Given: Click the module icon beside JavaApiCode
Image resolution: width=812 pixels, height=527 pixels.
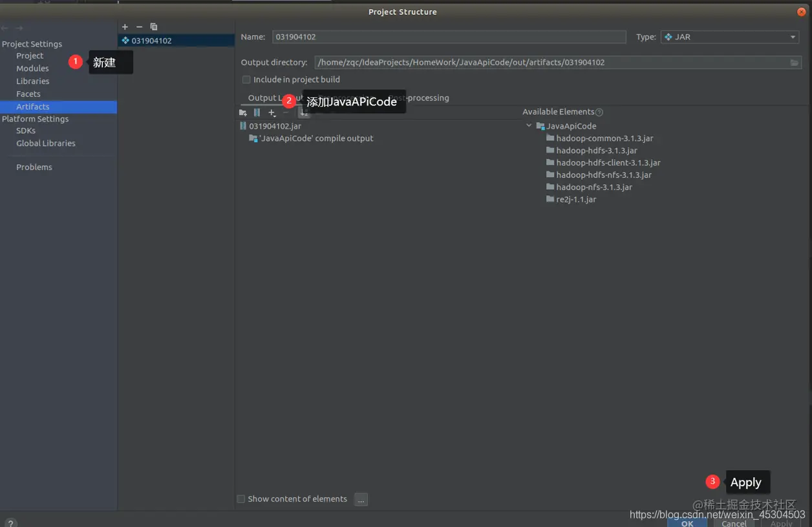Looking at the screenshot, I should (540, 126).
